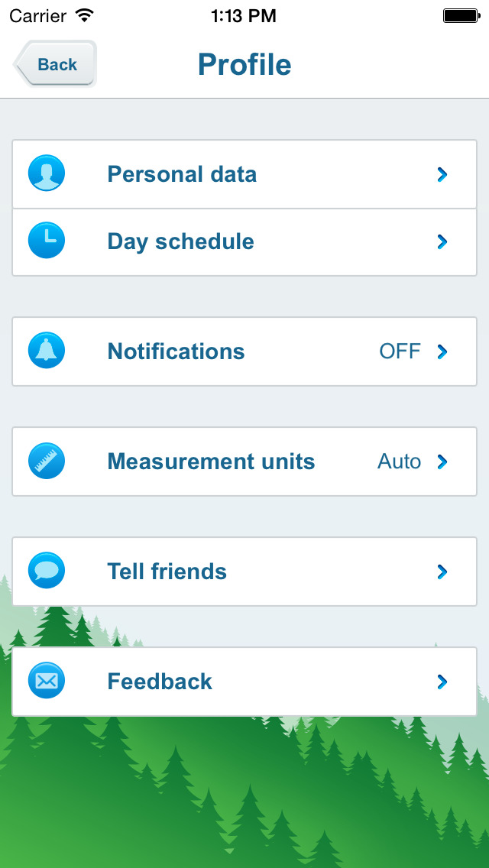Open the Day schedule menu item
Screen dimensions: 489x868
(x=180, y=241)
